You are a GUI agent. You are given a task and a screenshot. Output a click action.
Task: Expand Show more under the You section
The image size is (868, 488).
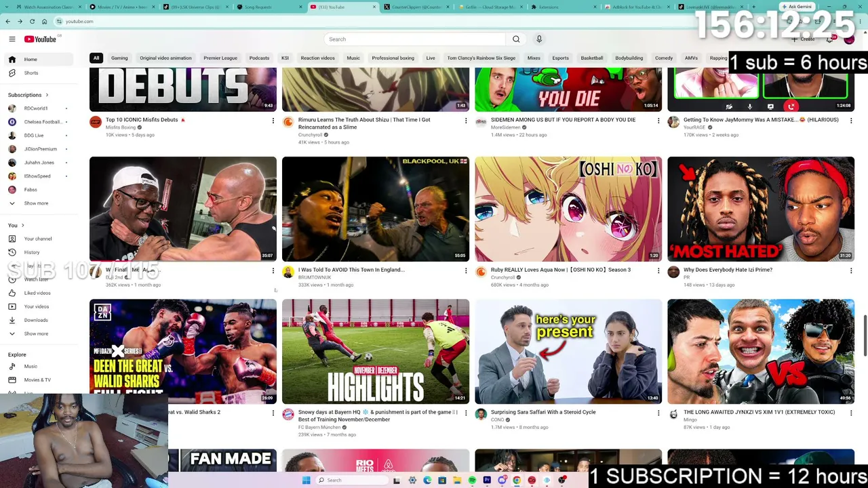(38, 333)
